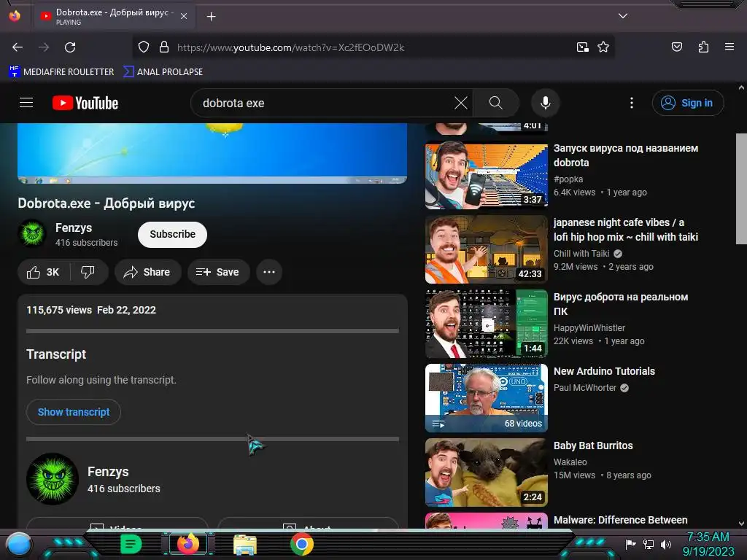Image resolution: width=747 pixels, height=560 pixels.
Task: Open the Fenzys channel name beside Subscribe
Action: [74, 227]
